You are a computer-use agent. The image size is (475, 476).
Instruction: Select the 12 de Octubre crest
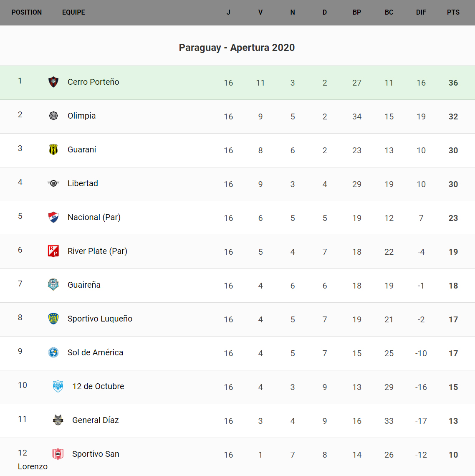[x=58, y=386]
